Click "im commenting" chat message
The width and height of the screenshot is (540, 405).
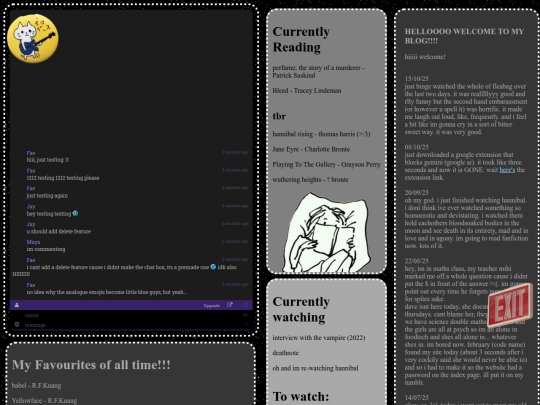click(x=45, y=249)
